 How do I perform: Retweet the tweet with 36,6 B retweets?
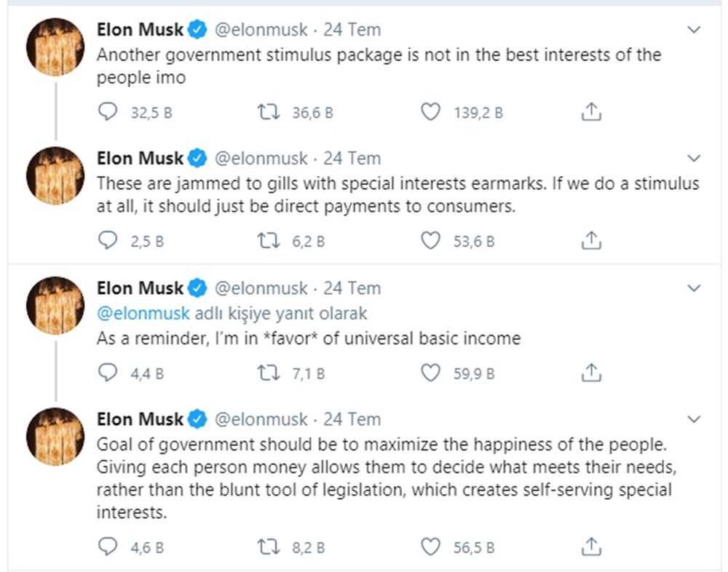coord(268,112)
